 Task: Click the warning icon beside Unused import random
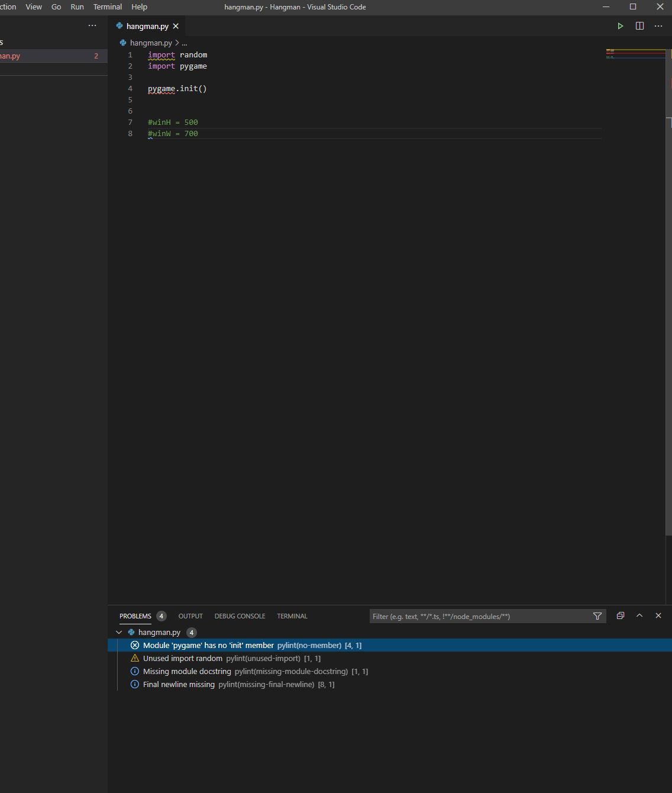[135, 658]
